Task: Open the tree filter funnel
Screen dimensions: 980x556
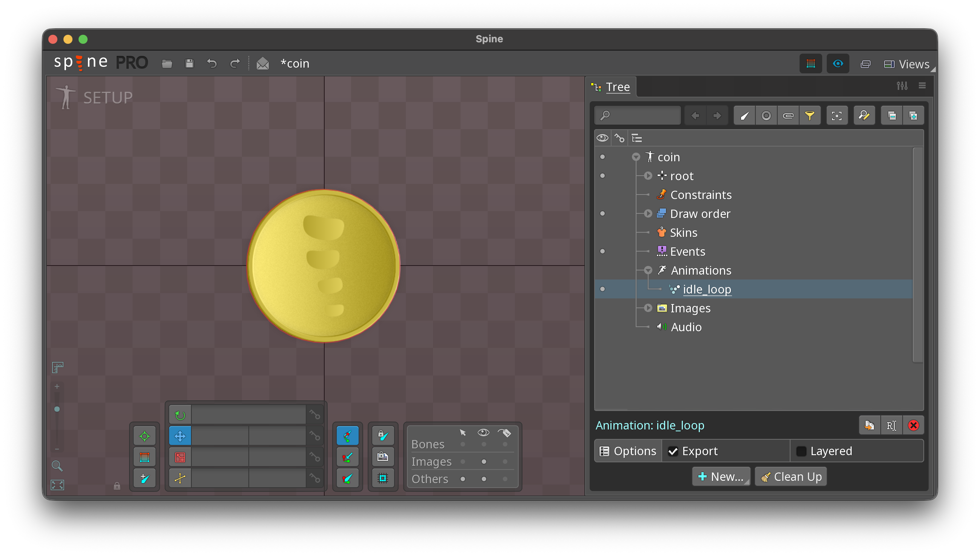Action: pos(810,115)
